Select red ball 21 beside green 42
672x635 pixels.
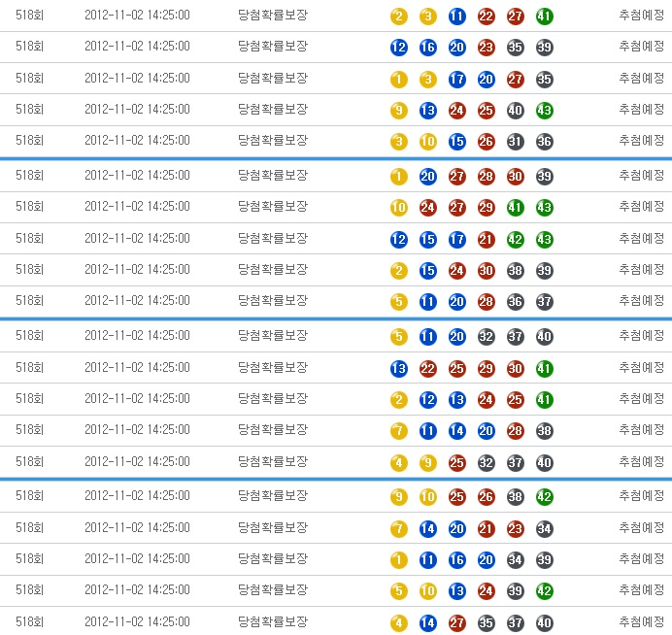coord(486,240)
